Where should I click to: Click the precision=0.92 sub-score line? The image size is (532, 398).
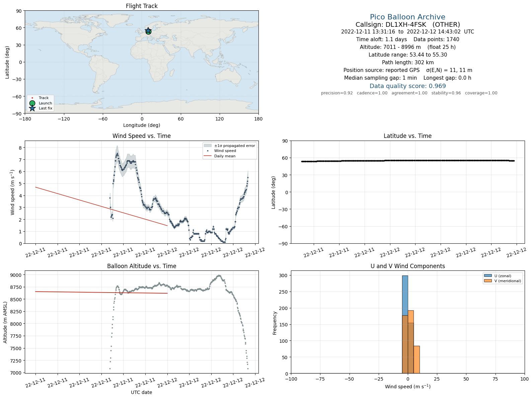[x=409, y=93]
